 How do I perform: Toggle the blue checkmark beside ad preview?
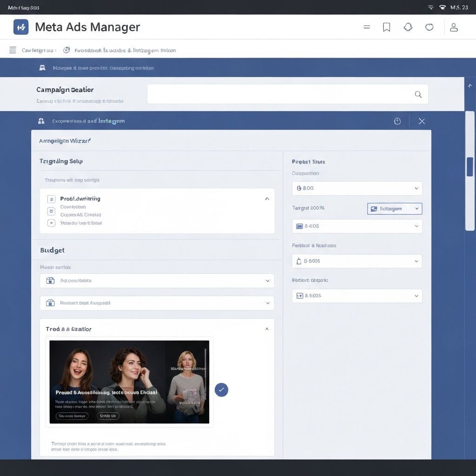click(x=221, y=390)
